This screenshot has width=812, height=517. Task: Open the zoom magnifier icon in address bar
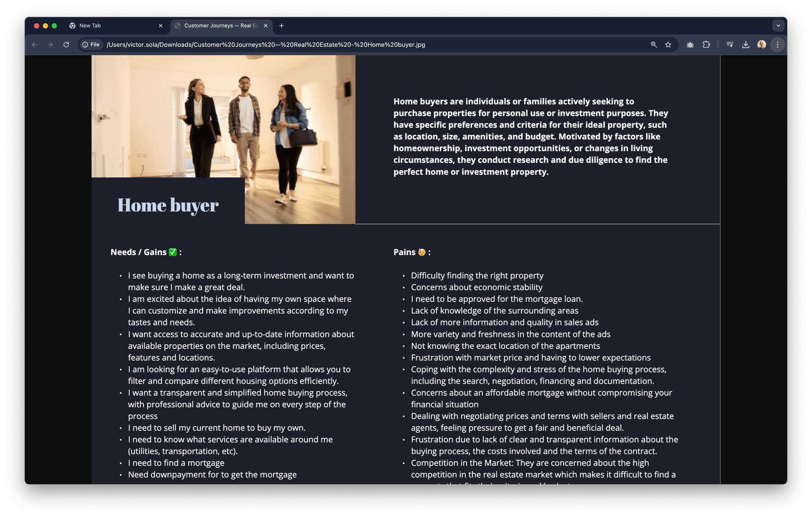pyautogui.click(x=654, y=44)
